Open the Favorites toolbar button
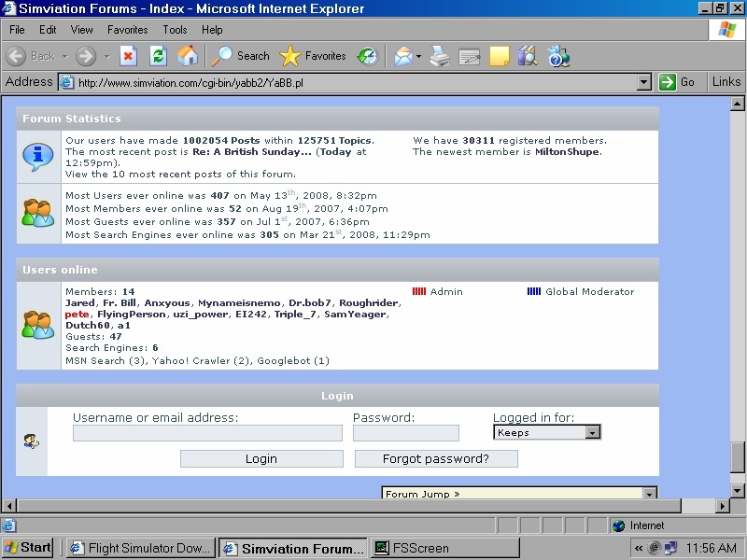 tap(315, 56)
